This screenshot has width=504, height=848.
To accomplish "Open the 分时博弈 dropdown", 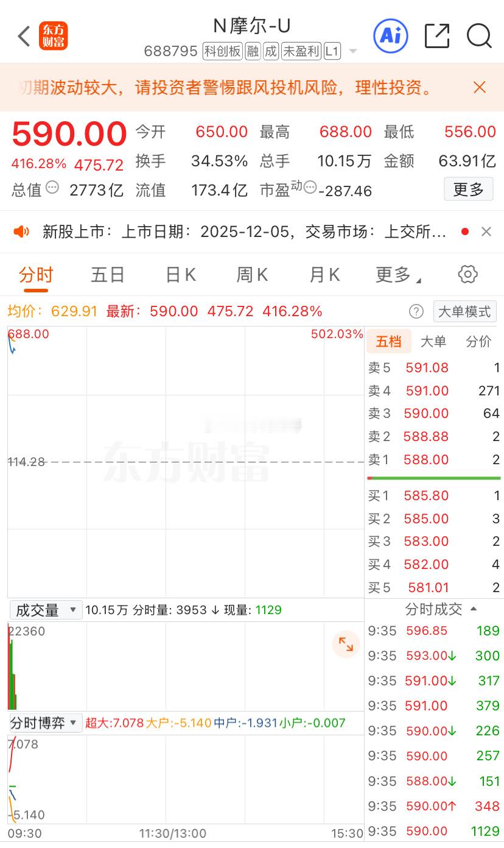I will click(43, 724).
